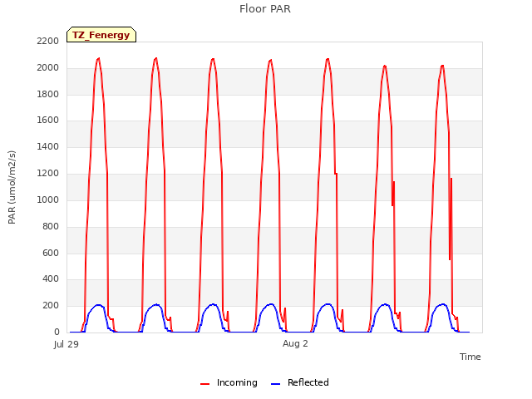Click the 2200 y-axis tick label
This screenshot has width=532, height=399.
coord(48,41)
